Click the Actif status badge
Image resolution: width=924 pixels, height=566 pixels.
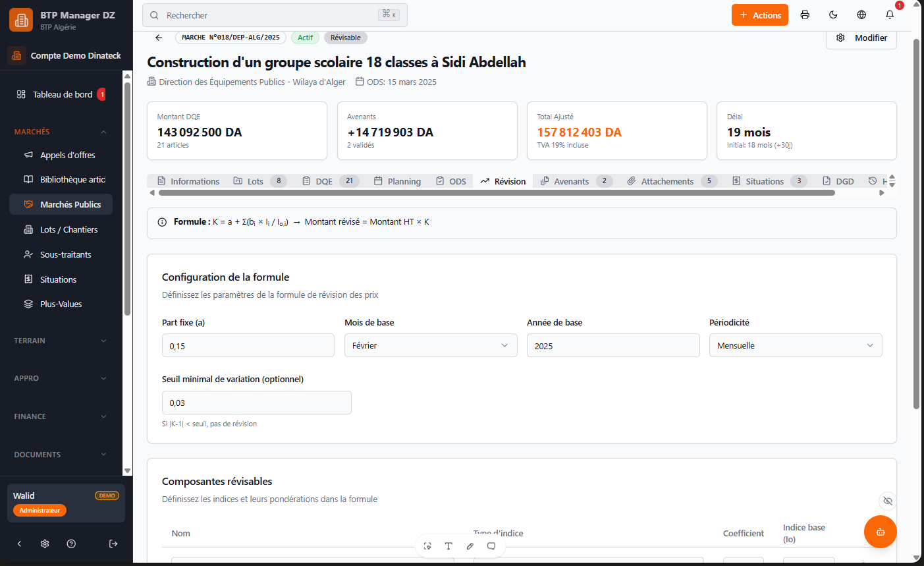[305, 38]
